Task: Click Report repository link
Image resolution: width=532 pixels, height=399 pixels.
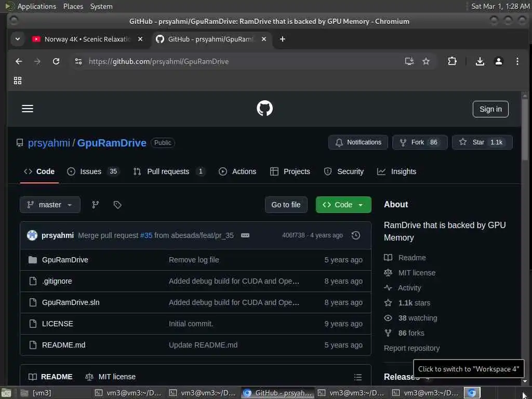Action: (x=411, y=348)
